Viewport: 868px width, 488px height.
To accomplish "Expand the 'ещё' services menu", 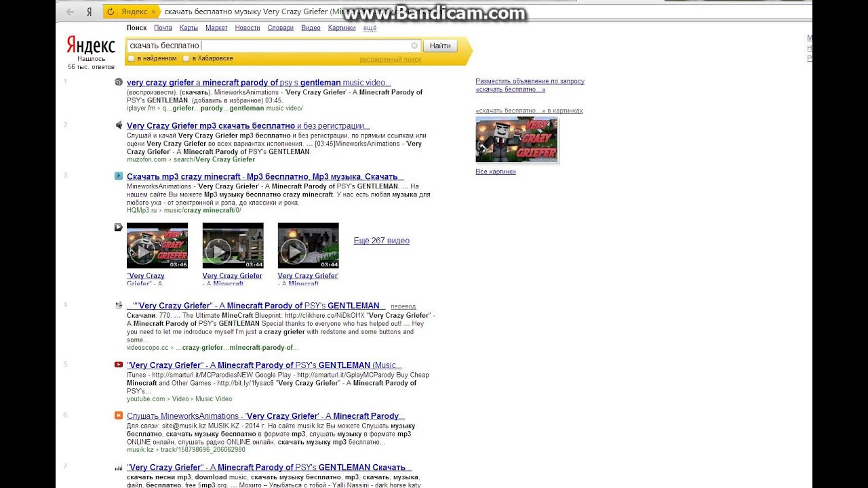I will tap(370, 28).
